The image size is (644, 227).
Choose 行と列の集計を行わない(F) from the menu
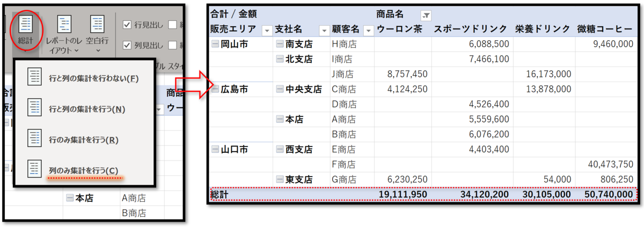tap(84, 78)
